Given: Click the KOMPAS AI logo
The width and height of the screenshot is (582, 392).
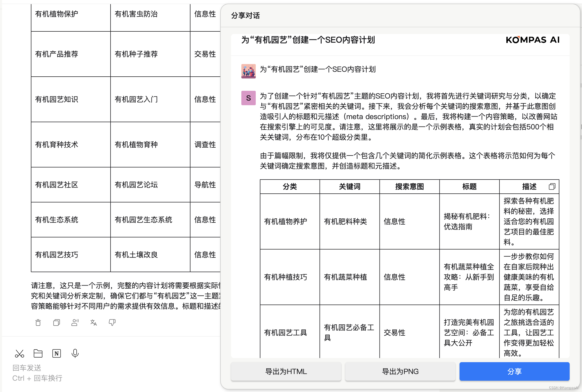Looking at the screenshot, I should coord(532,40).
